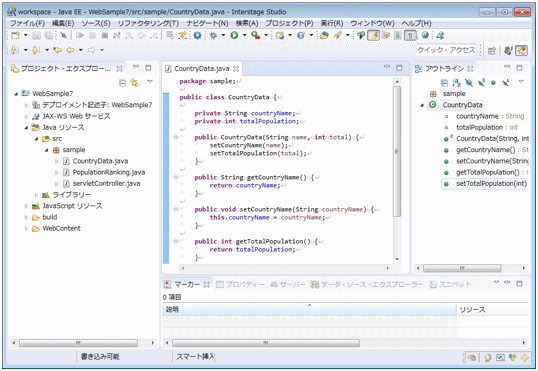Minimize the CountryData.java editor pane
Screen dimensions: 538x371
pos(387,67)
